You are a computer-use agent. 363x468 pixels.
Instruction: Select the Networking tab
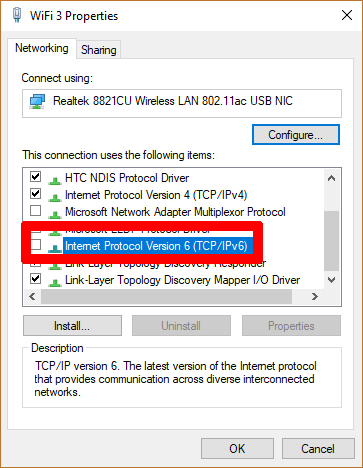[42, 48]
